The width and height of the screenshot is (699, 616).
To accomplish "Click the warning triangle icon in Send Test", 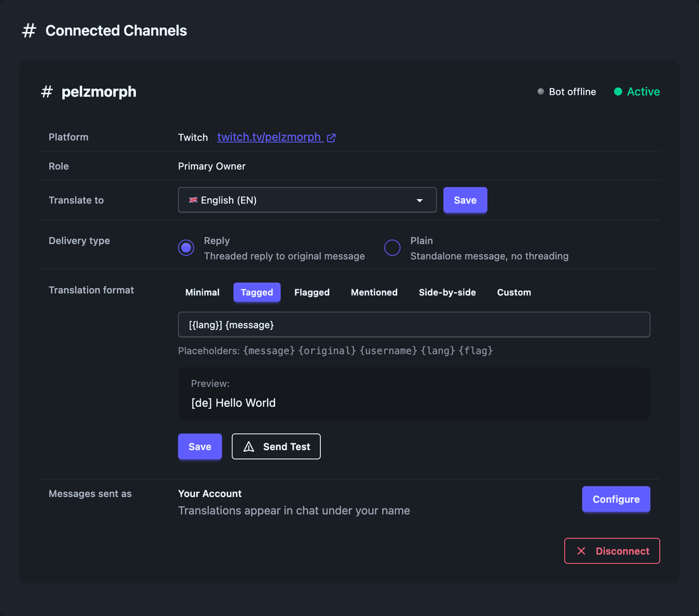I will coord(248,446).
